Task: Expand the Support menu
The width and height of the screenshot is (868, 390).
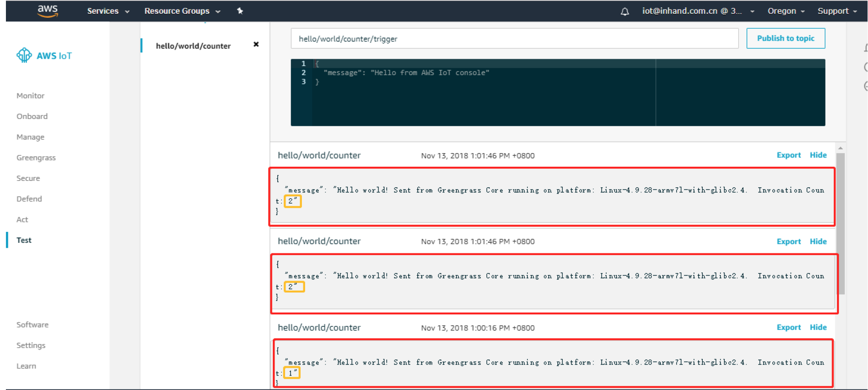Action: 837,11
